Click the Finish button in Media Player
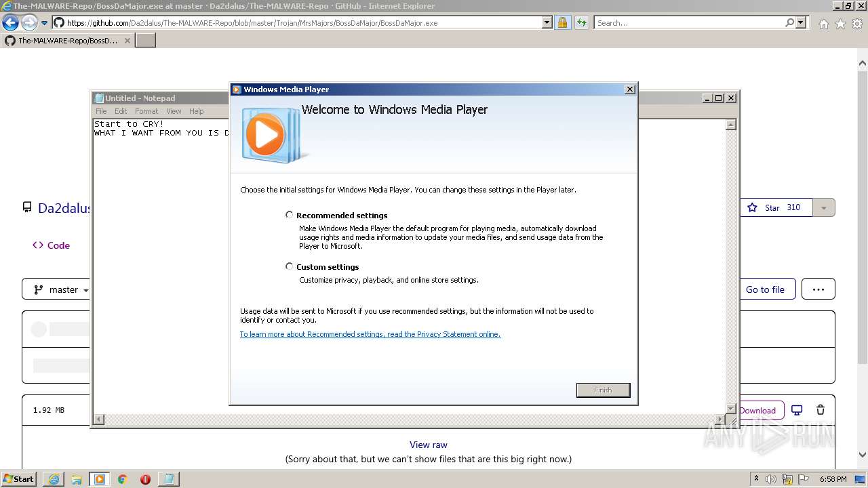 603,390
